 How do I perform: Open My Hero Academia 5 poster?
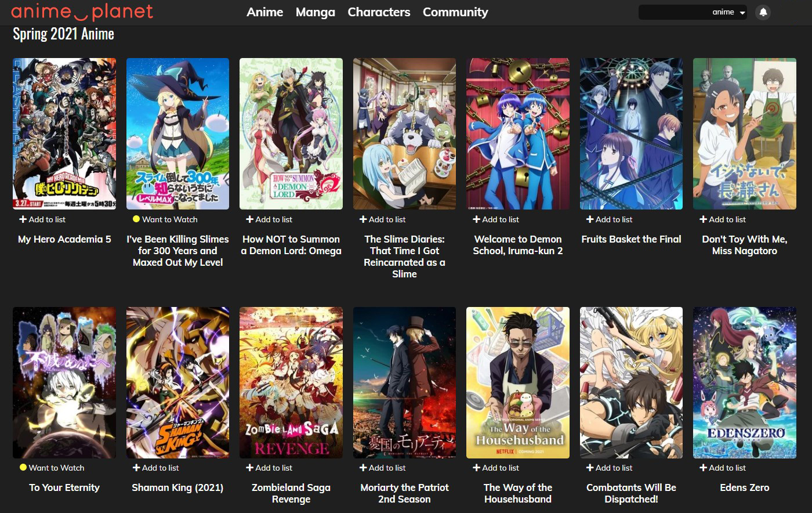tap(64, 133)
